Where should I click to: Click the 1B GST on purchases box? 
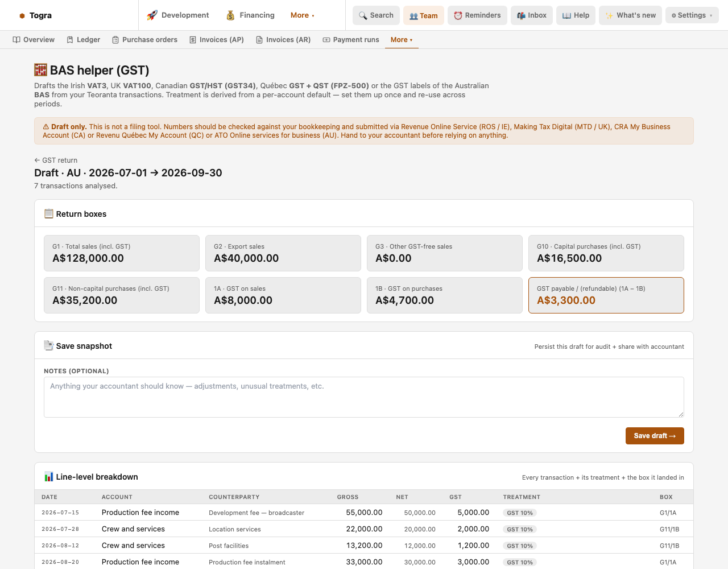(x=445, y=295)
